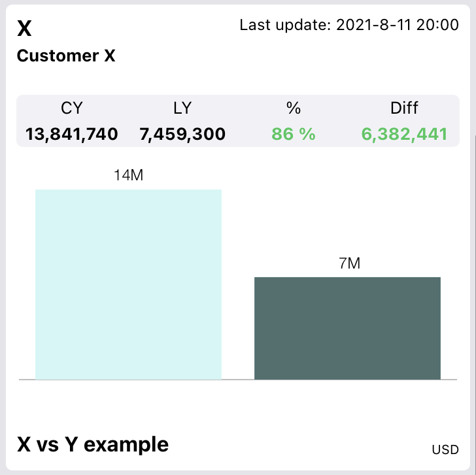Screen dimensions: 476x475
Task: Select the light cyan current-year bar
Action: tap(128, 284)
